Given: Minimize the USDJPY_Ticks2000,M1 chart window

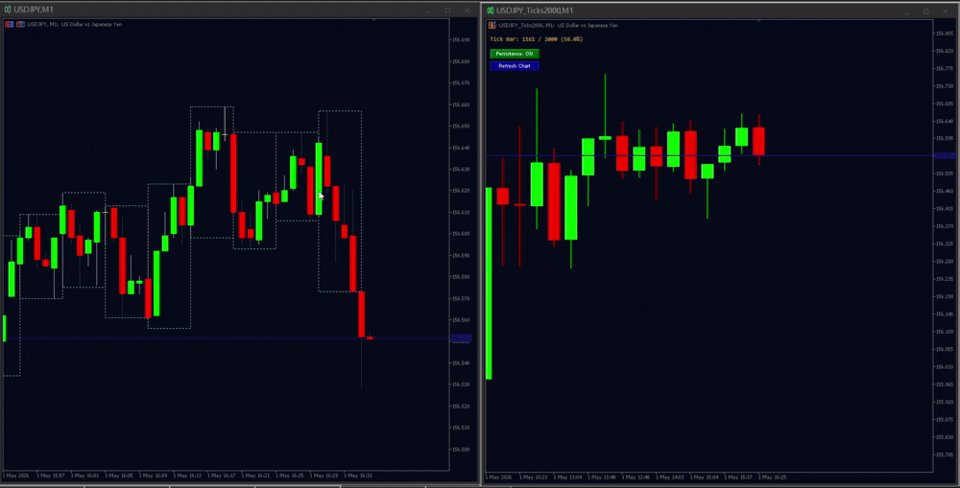Looking at the screenshot, I should 907,11.
